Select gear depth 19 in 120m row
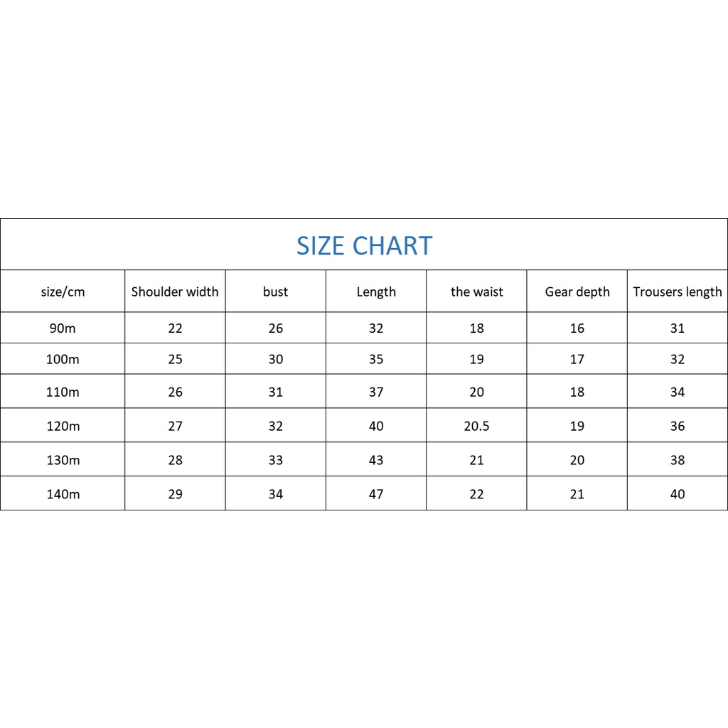Screen dimensions: 728x728 click(577, 426)
